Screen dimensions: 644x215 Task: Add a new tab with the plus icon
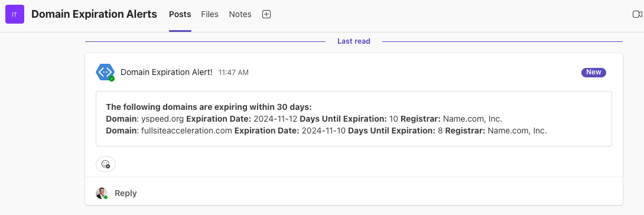(x=266, y=14)
